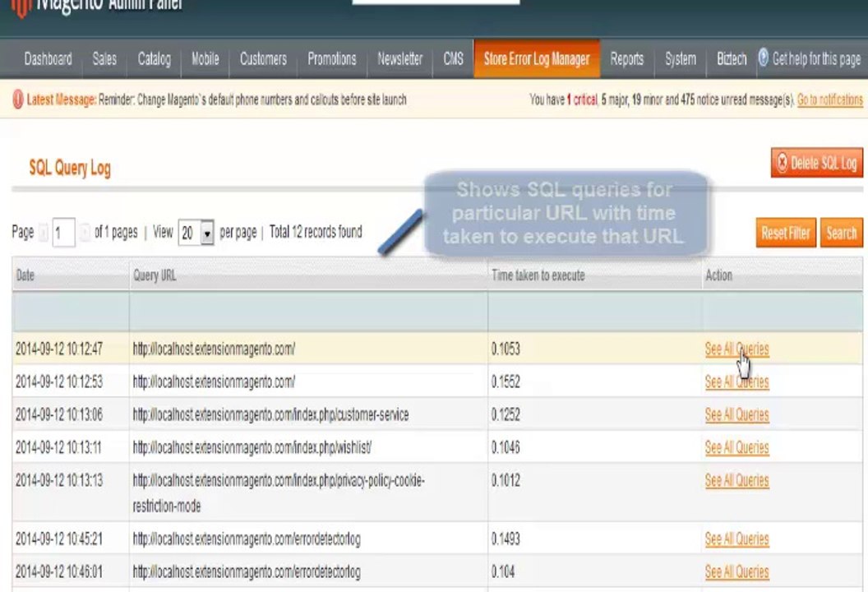The image size is (868, 592).
Task: Open the Biztech menu
Action: pyautogui.click(x=732, y=58)
